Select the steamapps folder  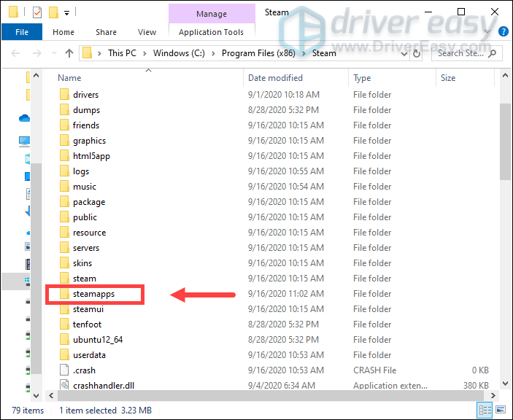coord(93,294)
